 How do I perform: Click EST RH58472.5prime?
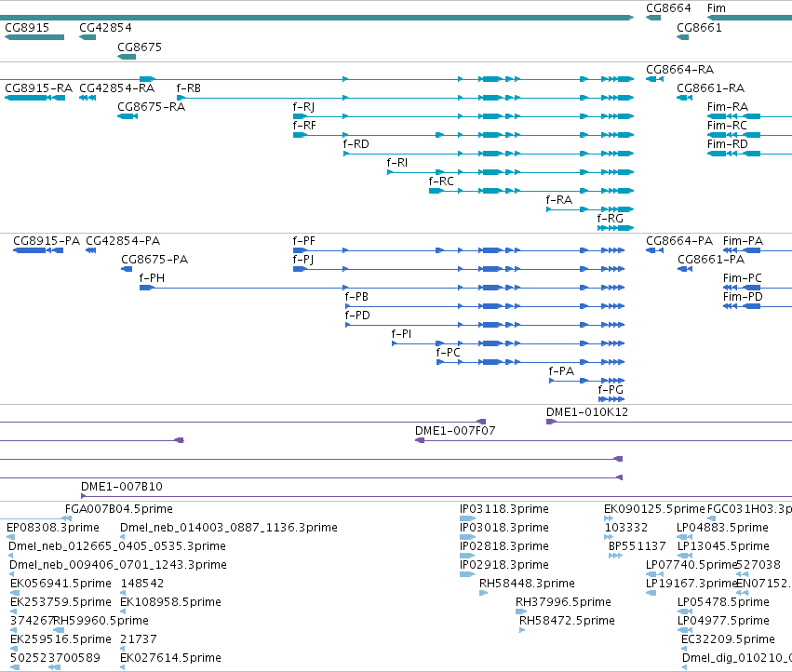click(567, 621)
